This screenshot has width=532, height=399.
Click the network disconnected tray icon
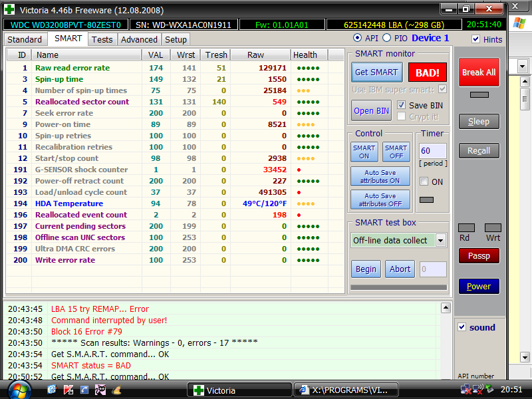[x=466, y=390]
